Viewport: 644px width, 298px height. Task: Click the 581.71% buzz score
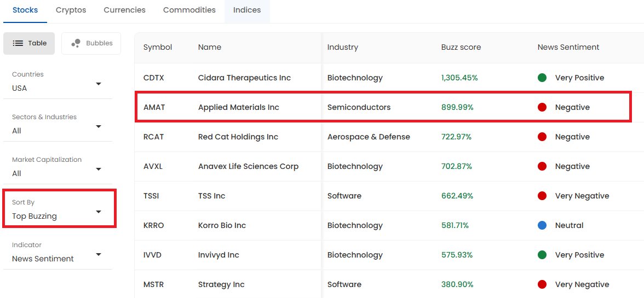(455, 225)
